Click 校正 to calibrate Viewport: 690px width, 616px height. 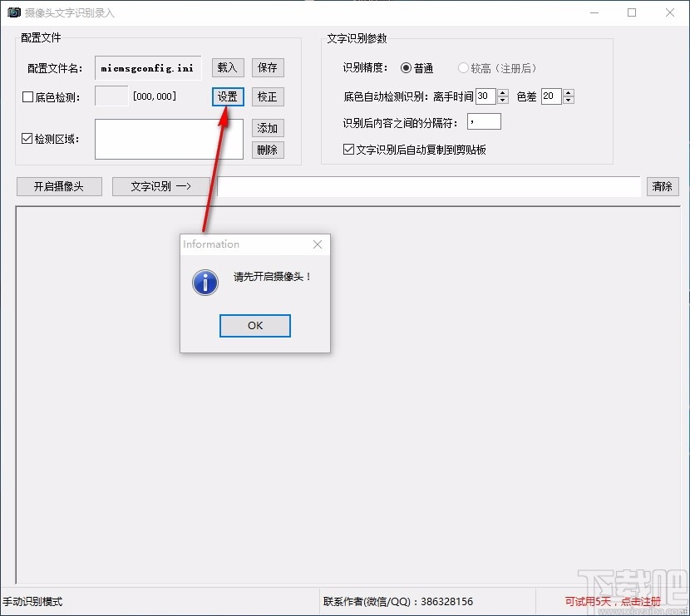point(268,96)
